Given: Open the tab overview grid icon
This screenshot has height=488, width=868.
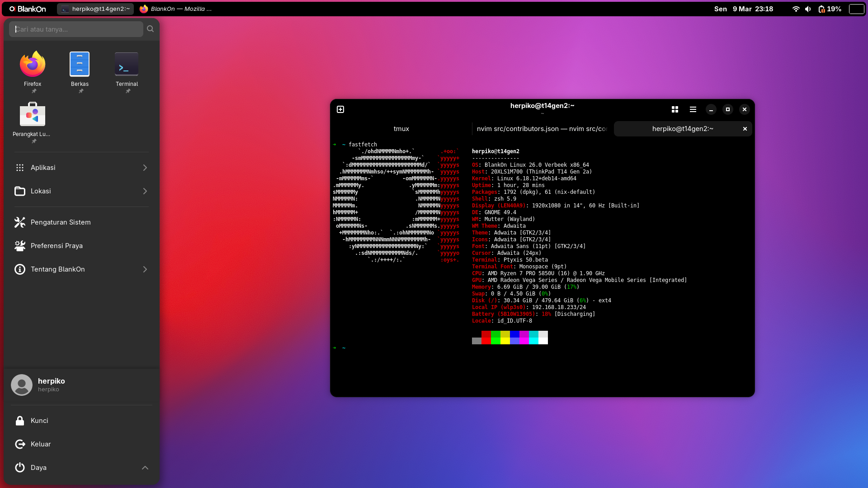Looking at the screenshot, I should coord(675,109).
